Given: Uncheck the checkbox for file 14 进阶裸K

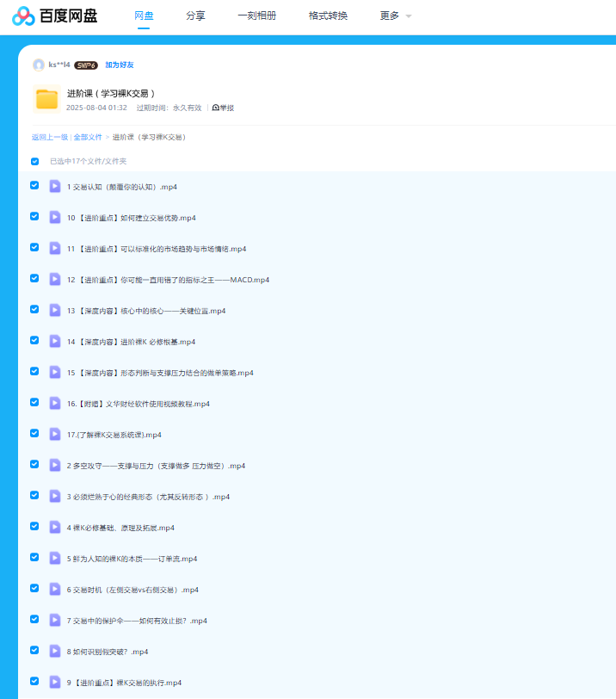Looking at the screenshot, I should click(x=34, y=340).
